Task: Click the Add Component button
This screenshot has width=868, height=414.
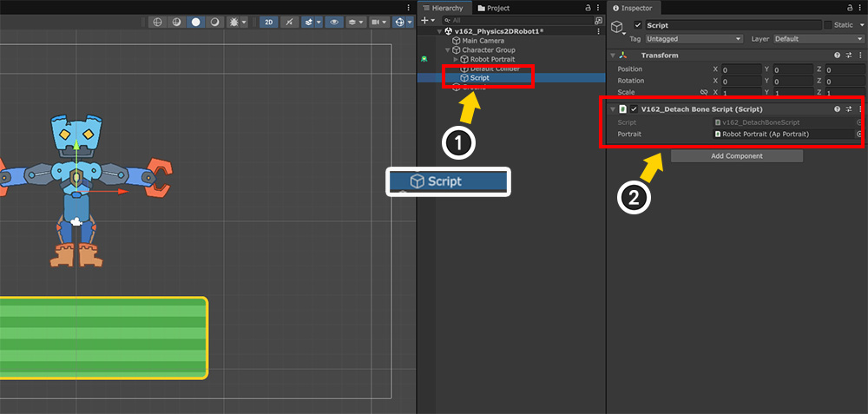Action: click(x=736, y=156)
